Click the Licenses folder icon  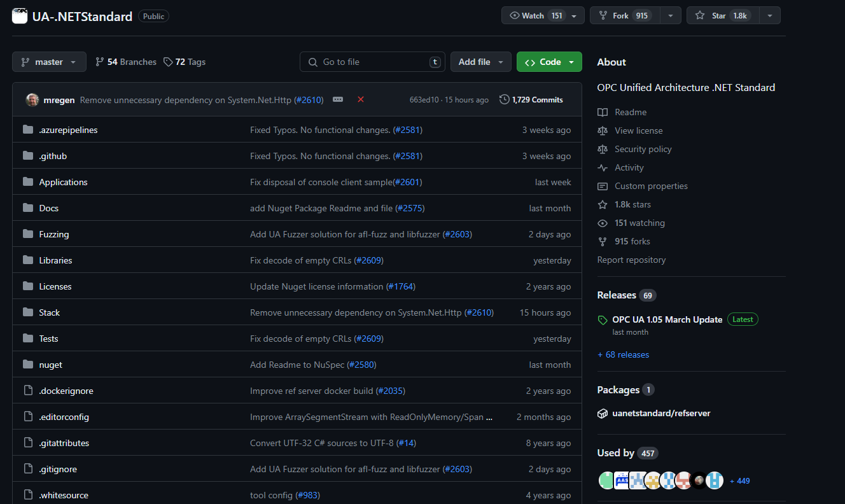28,286
